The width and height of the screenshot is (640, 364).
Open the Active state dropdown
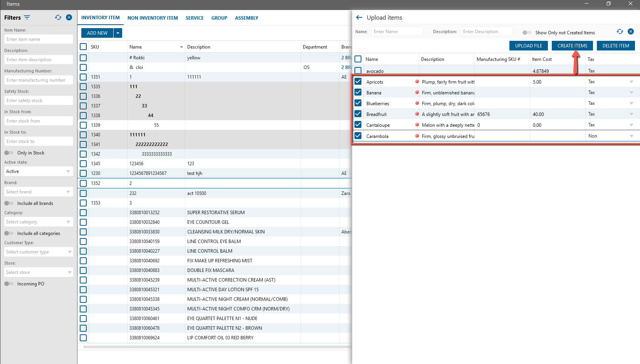coord(38,171)
